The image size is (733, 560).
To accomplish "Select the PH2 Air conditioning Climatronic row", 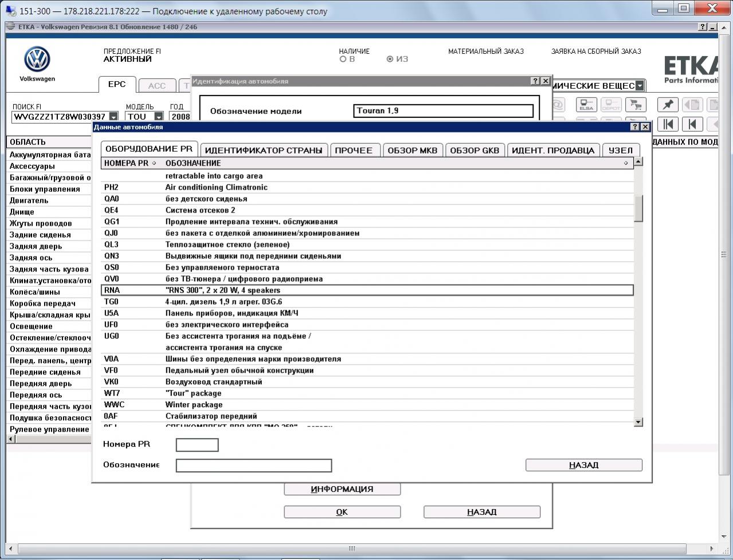I will pyautogui.click(x=367, y=187).
